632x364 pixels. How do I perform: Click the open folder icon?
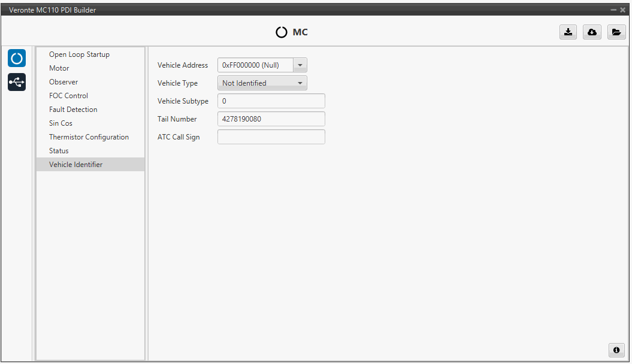tap(616, 32)
